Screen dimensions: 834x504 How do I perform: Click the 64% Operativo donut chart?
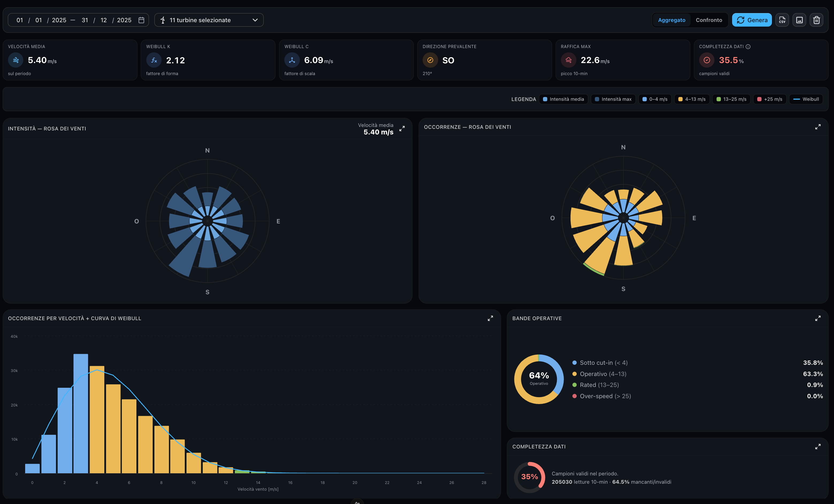tap(539, 379)
